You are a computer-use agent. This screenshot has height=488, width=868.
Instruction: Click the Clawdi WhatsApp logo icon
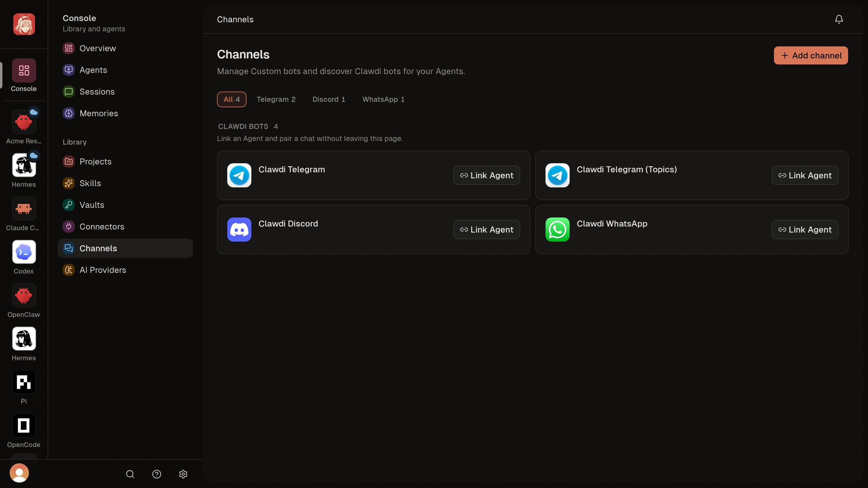[557, 230]
